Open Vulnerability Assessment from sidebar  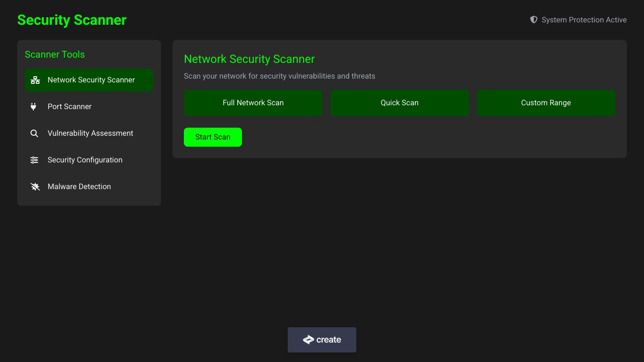pyautogui.click(x=91, y=133)
